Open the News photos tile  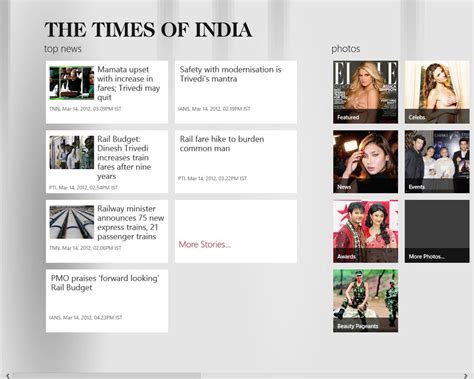[x=366, y=162]
